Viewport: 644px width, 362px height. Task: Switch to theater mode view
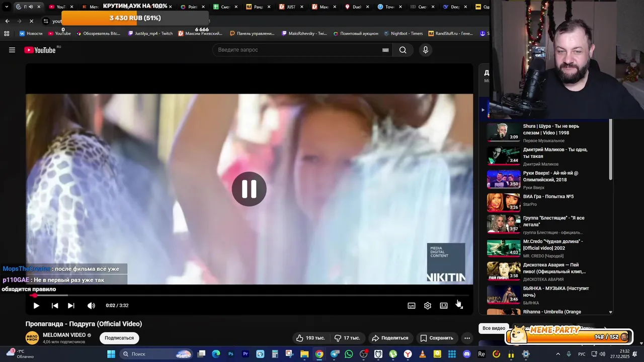coord(444,305)
